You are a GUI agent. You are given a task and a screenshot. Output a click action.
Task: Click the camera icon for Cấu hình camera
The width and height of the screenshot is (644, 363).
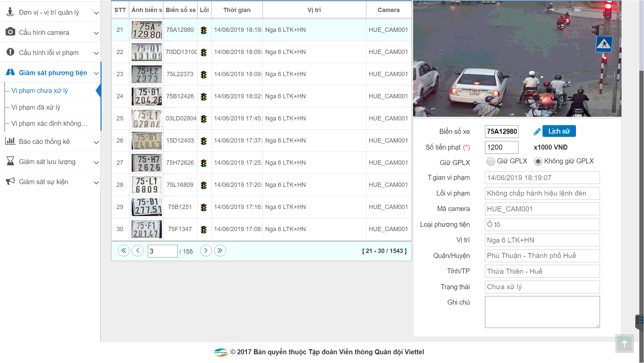pos(10,32)
